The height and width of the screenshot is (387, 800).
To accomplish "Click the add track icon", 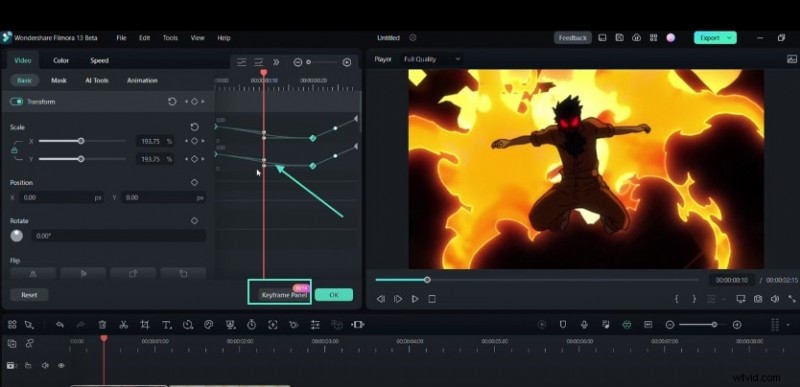I will (12, 344).
